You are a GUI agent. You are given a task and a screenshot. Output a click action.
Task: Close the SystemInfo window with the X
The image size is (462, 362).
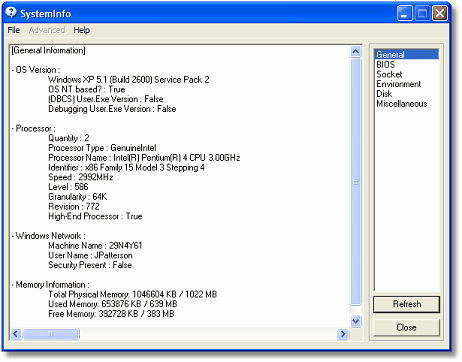pos(440,13)
